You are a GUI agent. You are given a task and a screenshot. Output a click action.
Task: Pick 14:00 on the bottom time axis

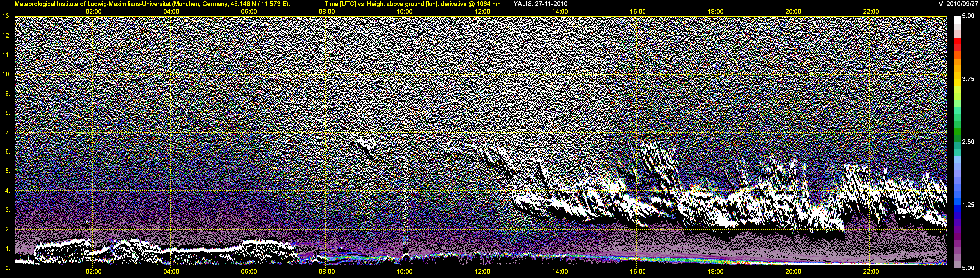(x=560, y=272)
